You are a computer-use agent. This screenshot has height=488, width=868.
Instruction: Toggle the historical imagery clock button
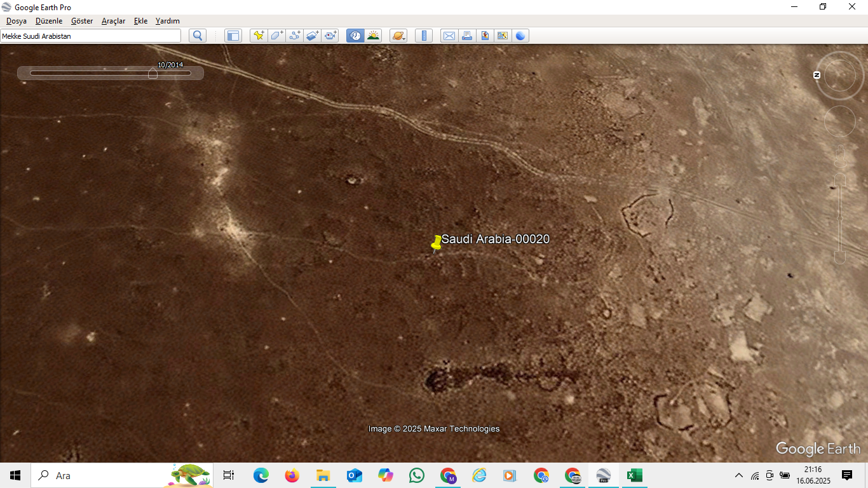click(x=355, y=36)
